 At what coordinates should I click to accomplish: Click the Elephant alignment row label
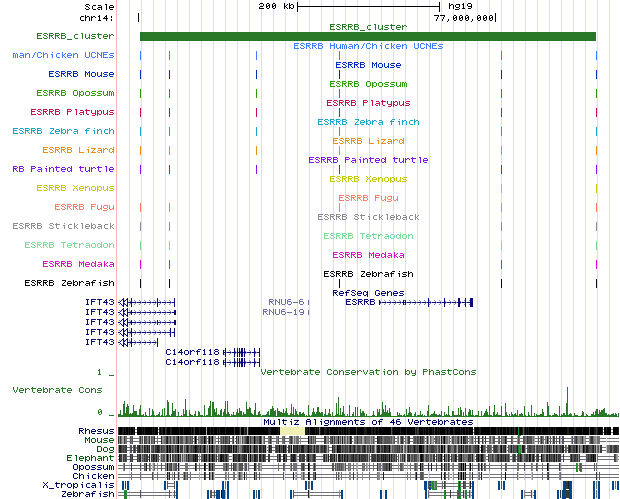point(90,458)
